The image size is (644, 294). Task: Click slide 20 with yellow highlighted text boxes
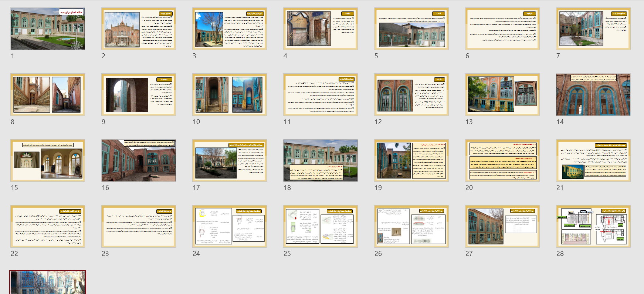point(502,161)
